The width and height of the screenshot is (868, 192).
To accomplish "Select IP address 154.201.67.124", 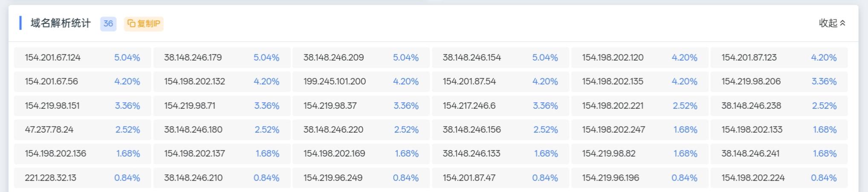I will click(52, 58).
